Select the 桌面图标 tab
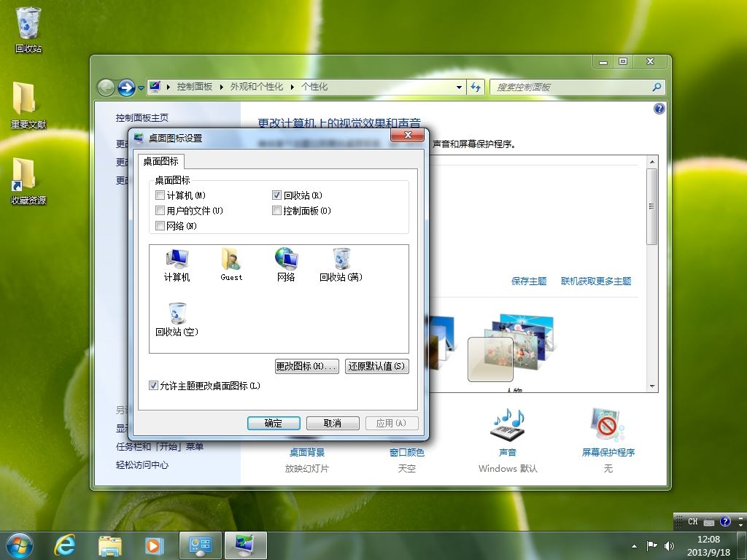 tap(161, 161)
